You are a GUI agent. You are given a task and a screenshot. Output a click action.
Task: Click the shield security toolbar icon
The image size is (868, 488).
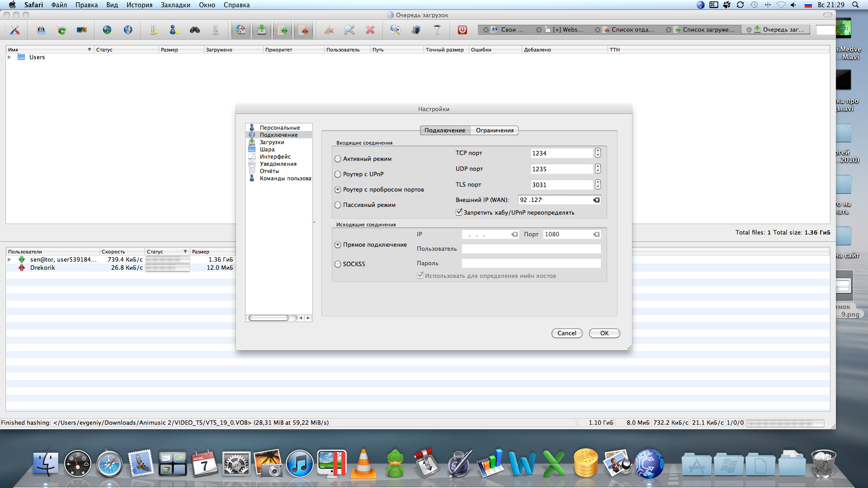point(416,30)
